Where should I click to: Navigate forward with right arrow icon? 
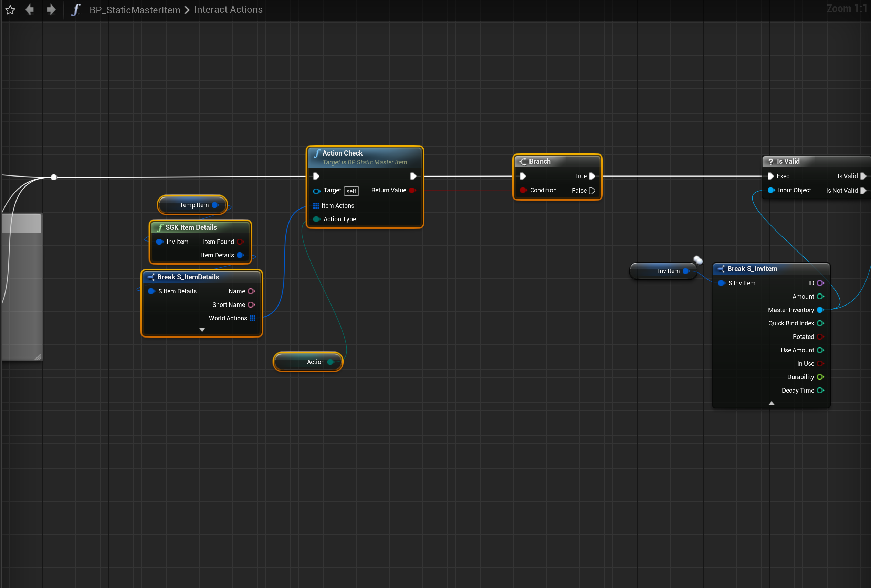tap(51, 10)
